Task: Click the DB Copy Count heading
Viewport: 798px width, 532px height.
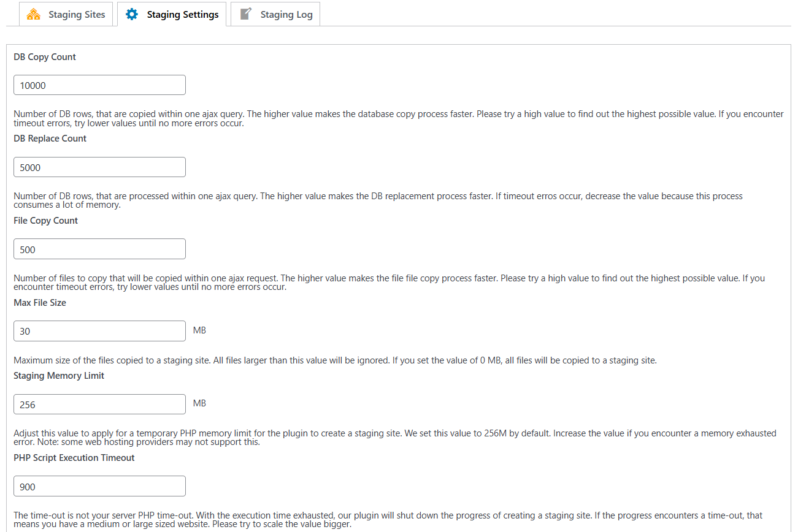Action: (x=45, y=57)
